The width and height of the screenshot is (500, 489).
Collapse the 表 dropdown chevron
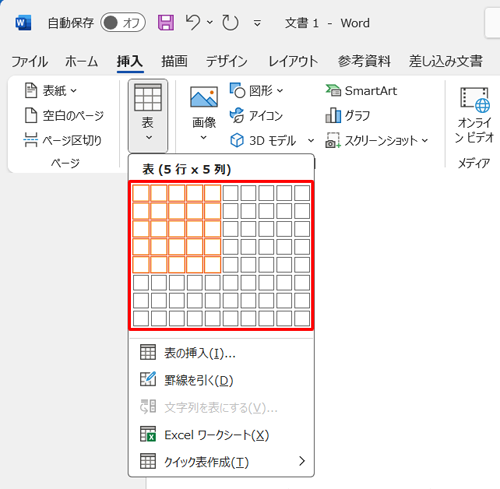coord(149,137)
